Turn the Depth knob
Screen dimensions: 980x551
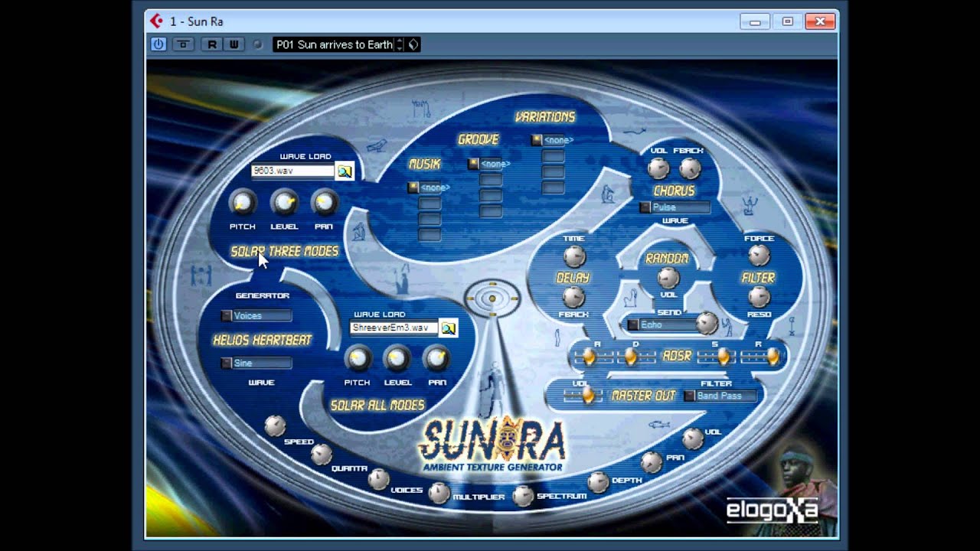coord(598,482)
